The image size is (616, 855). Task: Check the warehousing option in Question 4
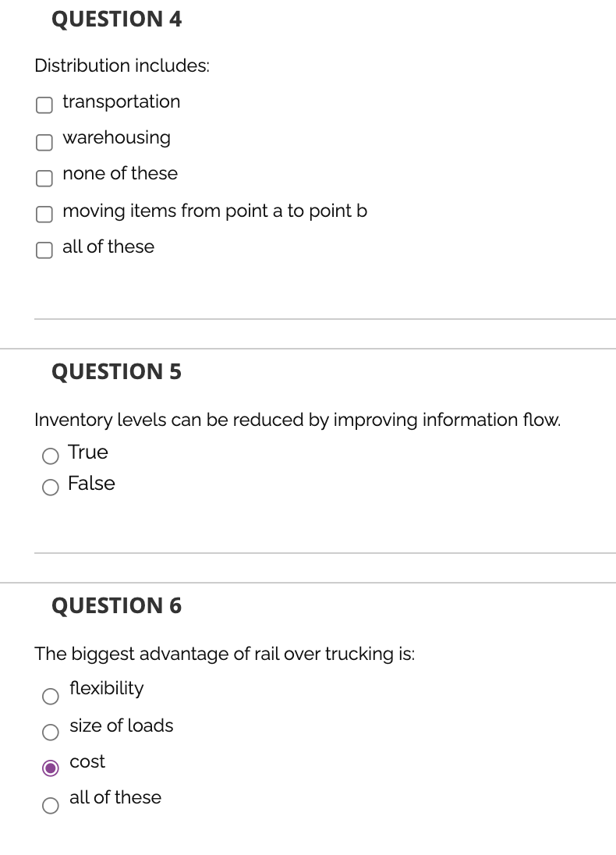(x=44, y=141)
